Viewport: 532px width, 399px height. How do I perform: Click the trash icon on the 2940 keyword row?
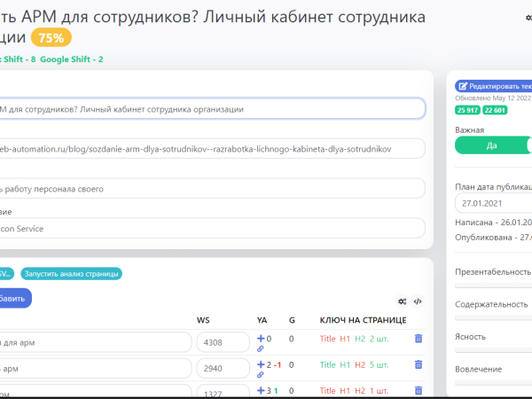(419, 364)
